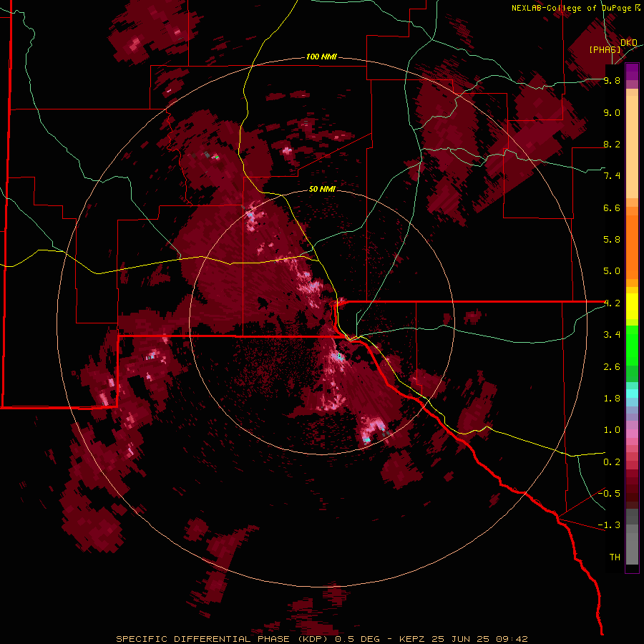This screenshot has height=644, width=644.
Task: Click the pink swatch on the color bar
Action: [632, 434]
